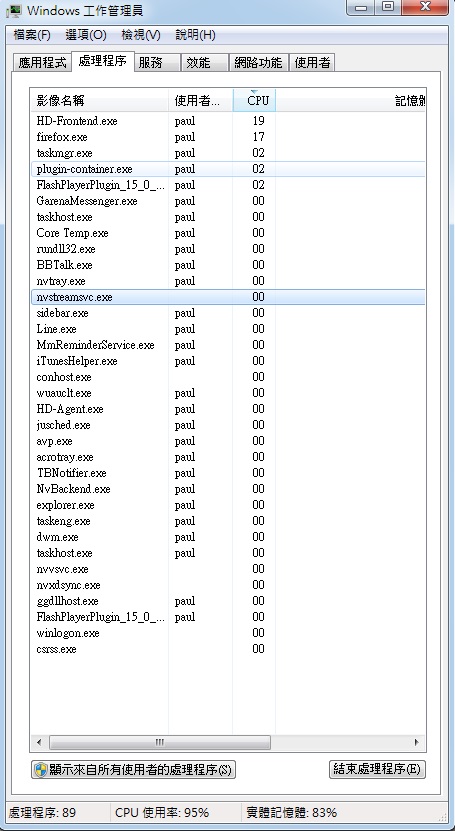Select the nvtray.exe process
455x831 pixels.
coord(228,281)
